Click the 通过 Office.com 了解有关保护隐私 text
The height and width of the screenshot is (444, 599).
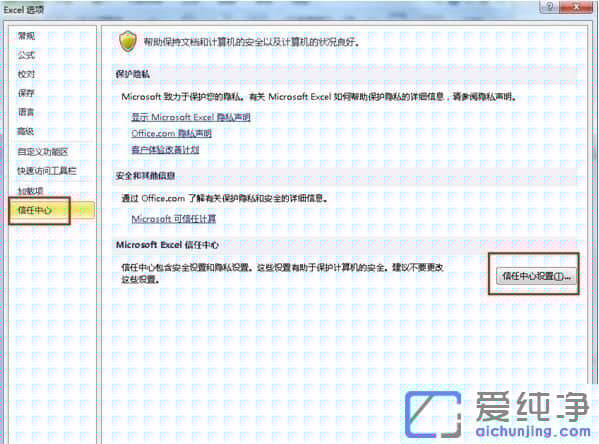pos(225,198)
